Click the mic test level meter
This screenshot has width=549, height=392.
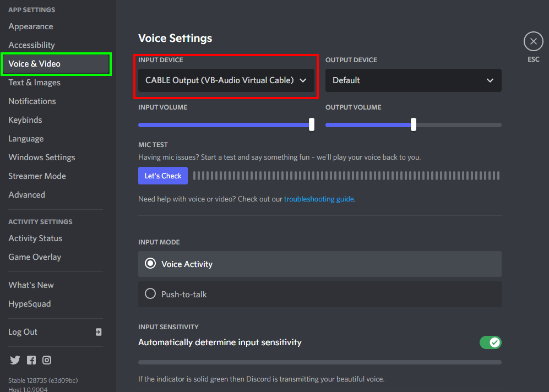point(346,176)
